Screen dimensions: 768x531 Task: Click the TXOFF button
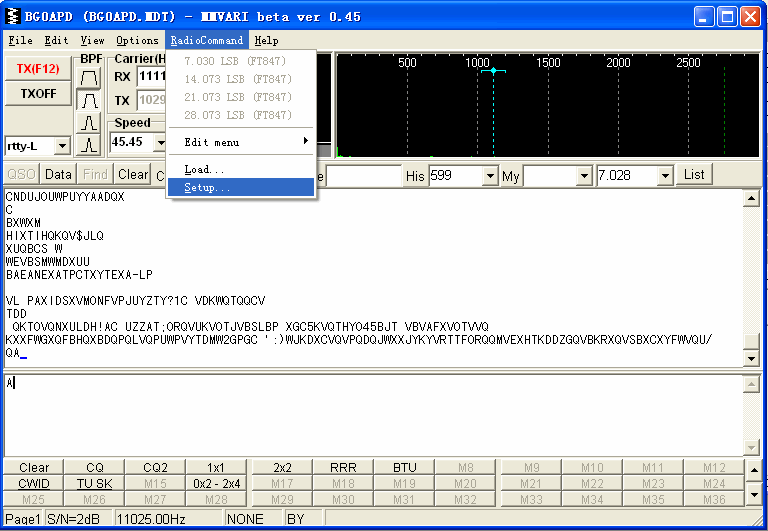(x=38, y=93)
